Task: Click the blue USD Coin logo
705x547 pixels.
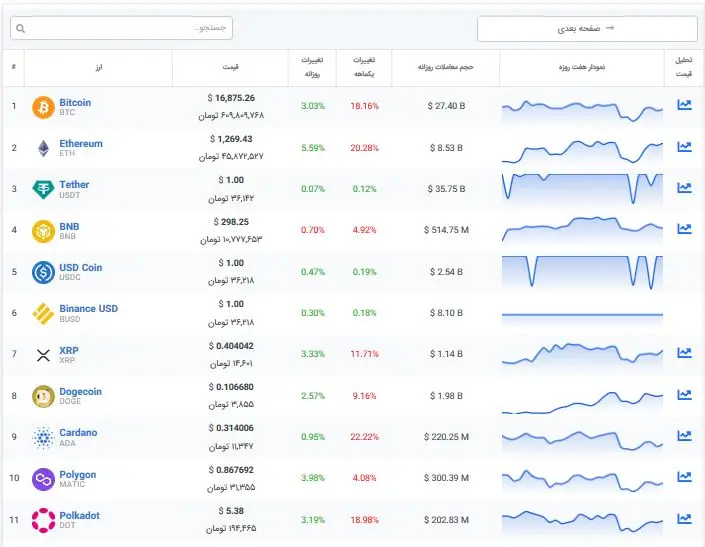Action: 43,272
